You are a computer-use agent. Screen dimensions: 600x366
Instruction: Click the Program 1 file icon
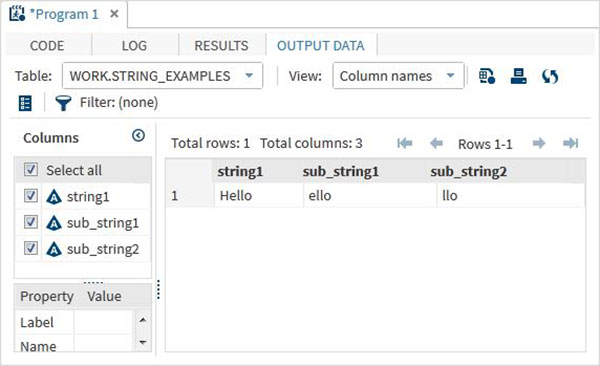17,14
